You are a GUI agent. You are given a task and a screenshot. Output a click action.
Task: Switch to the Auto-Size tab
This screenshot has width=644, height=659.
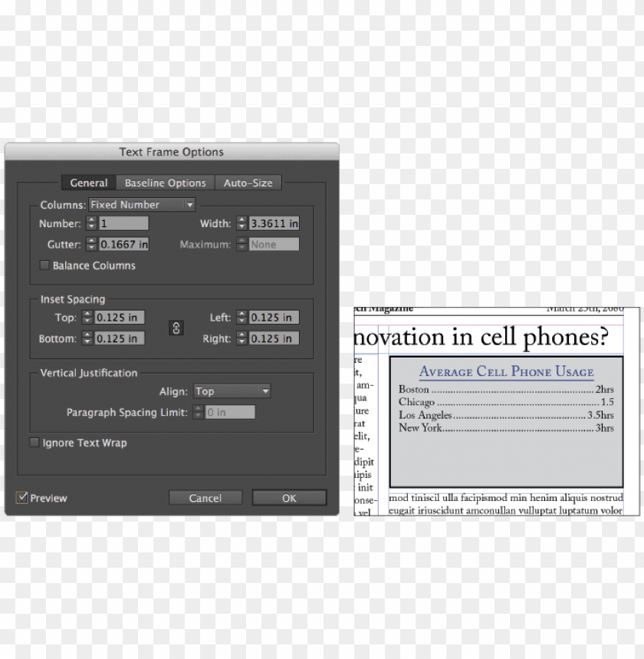[x=248, y=183]
